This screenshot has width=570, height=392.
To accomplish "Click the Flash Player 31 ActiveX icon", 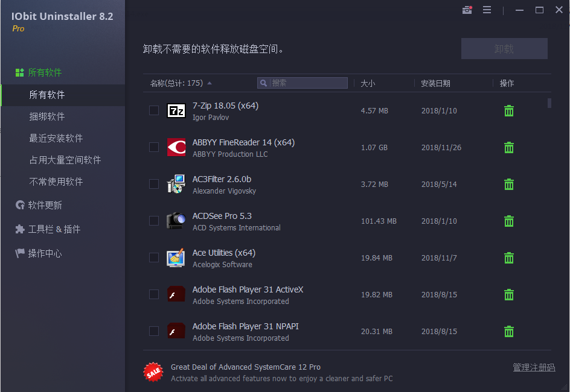I will [x=176, y=294].
